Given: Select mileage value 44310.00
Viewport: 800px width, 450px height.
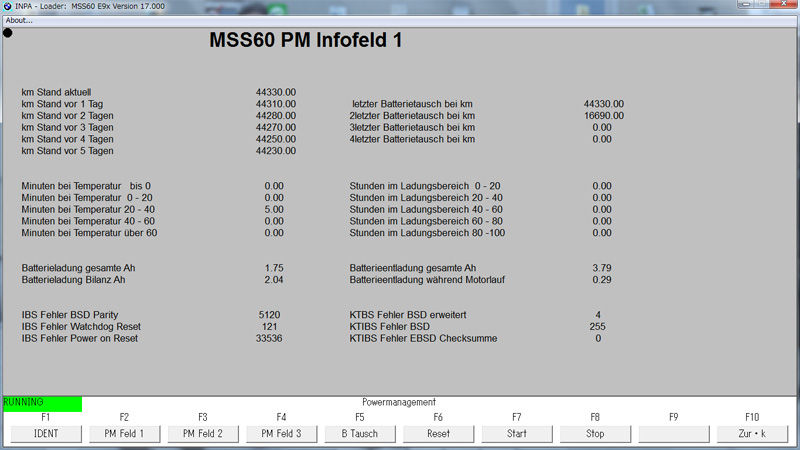Looking at the screenshot, I should [x=276, y=104].
